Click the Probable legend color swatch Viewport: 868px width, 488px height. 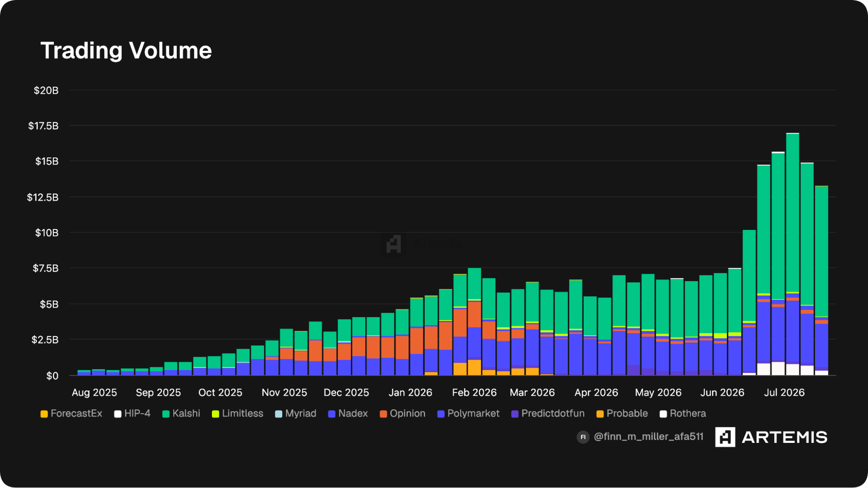click(600, 414)
